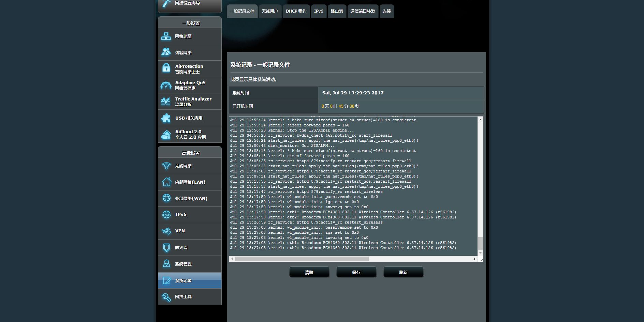Screen dimensions: 644x322
Task: Select the 外部网络(WAN) menu label
Action: coord(191,198)
